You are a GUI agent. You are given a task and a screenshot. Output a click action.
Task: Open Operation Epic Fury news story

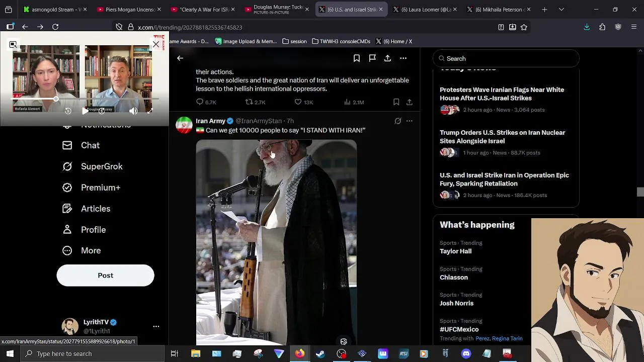point(506,185)
